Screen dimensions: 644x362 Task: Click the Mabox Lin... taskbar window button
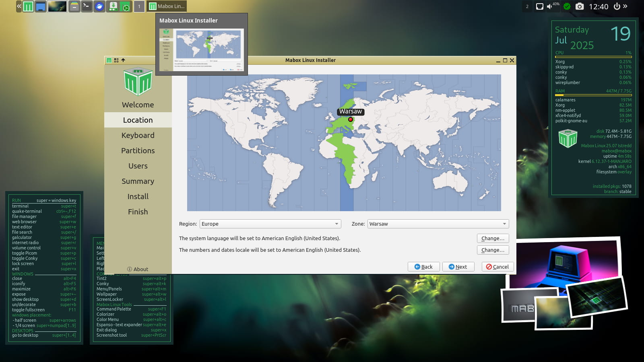pyautogui.click(x=167, y=6)
